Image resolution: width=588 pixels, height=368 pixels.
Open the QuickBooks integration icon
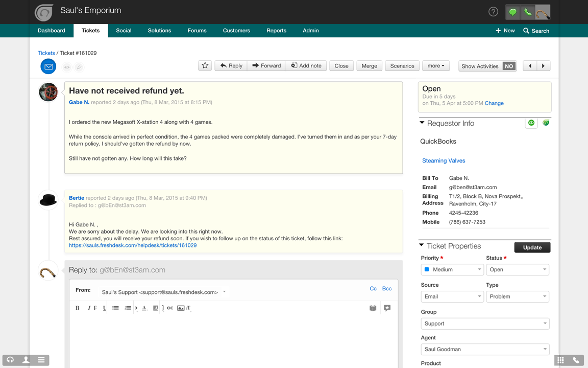click(x=531, y=123)
